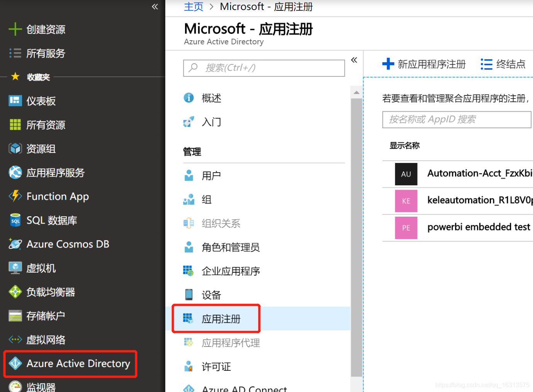The width and height of the screenshot is (533, 392).
Task: Open the 负载均衡器 diamond icon
Action: 15,292
